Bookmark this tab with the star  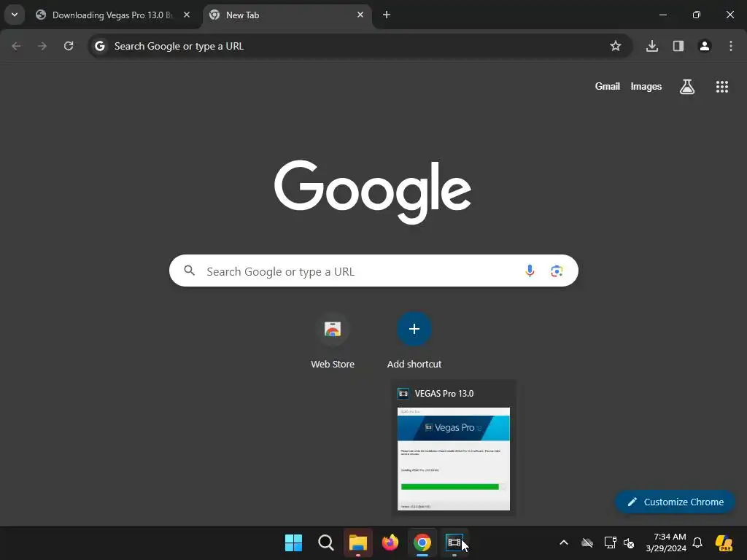tap(616, 46)
